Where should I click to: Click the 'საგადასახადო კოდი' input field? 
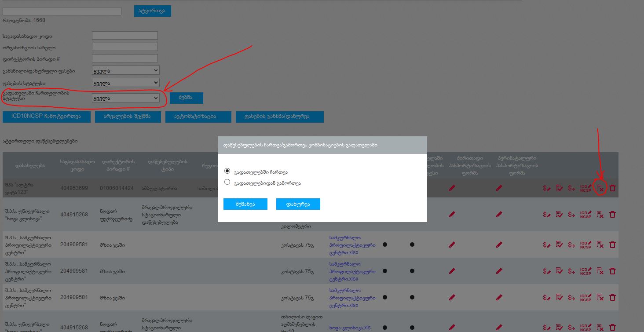124,36
